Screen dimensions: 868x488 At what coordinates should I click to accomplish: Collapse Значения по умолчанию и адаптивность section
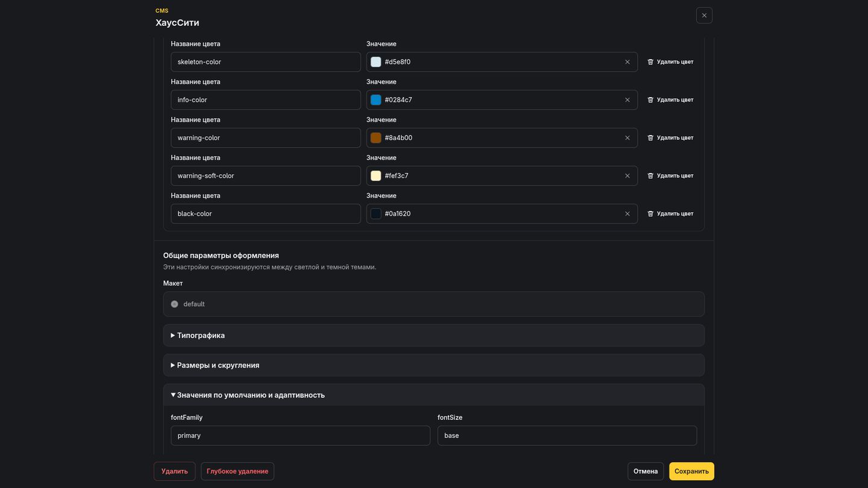[433, 395]
